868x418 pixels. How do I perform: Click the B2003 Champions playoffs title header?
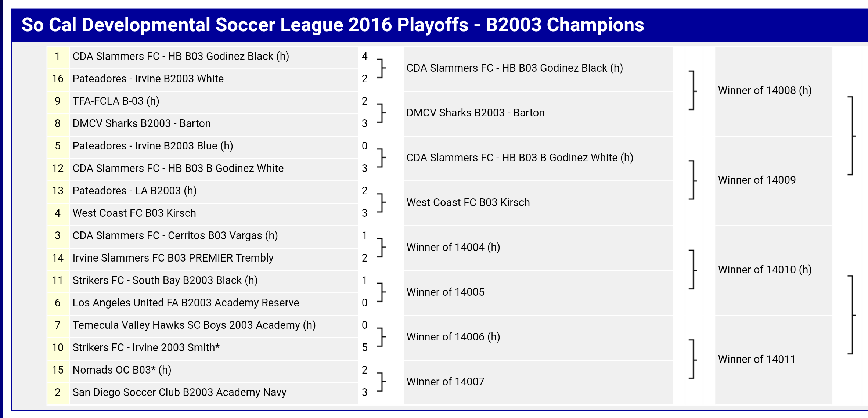point(332,25)
